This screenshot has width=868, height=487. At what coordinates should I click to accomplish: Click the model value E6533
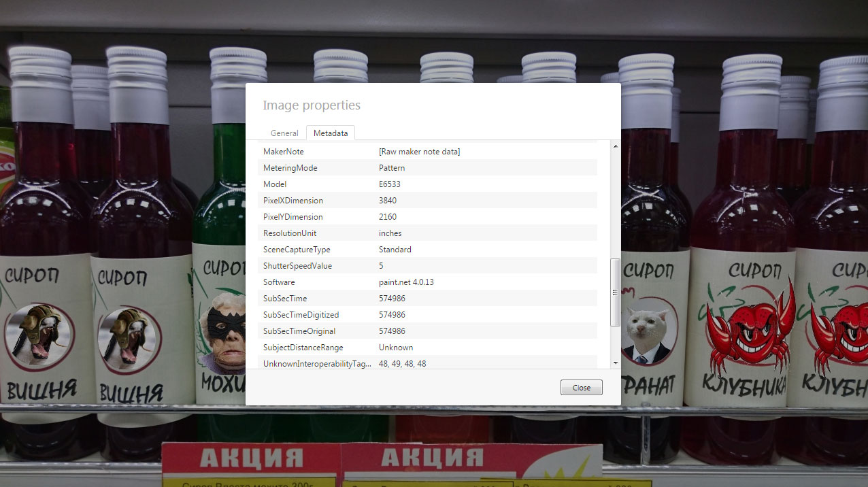coord(390,184)
